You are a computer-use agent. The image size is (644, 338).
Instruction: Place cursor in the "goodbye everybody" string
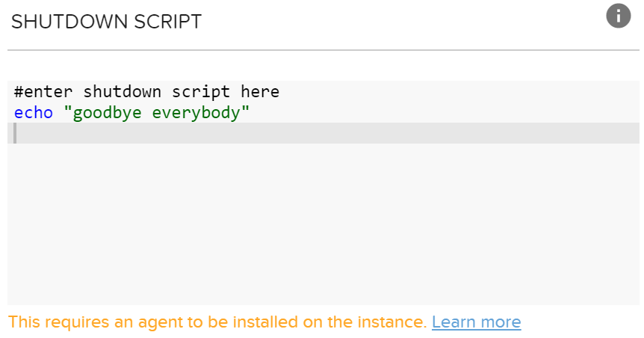point(156,113)
